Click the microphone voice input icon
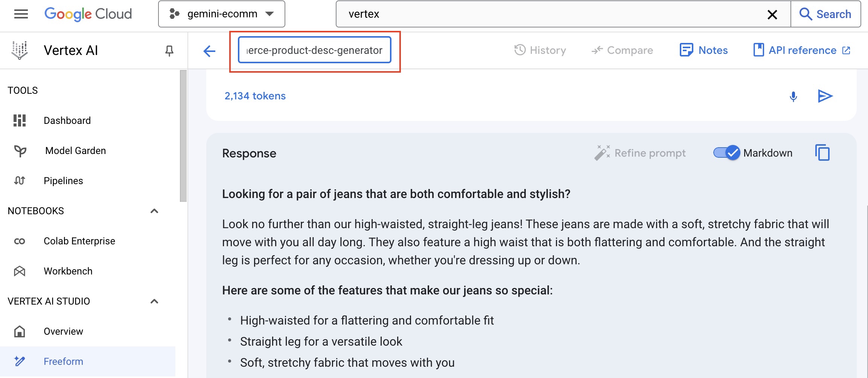The height and width of the screenshot is (378, 868). (x=793, y=96)
